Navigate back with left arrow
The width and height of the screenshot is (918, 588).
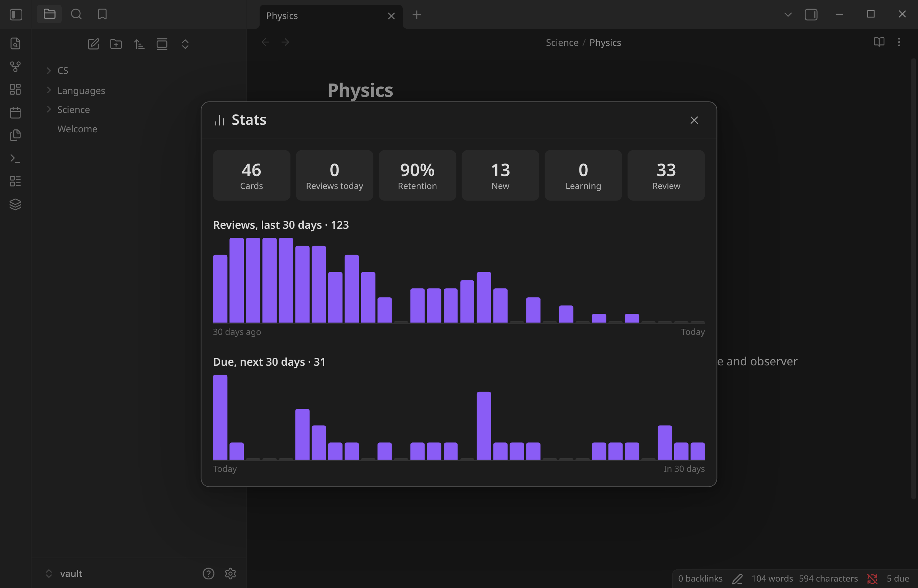point(265,42)
